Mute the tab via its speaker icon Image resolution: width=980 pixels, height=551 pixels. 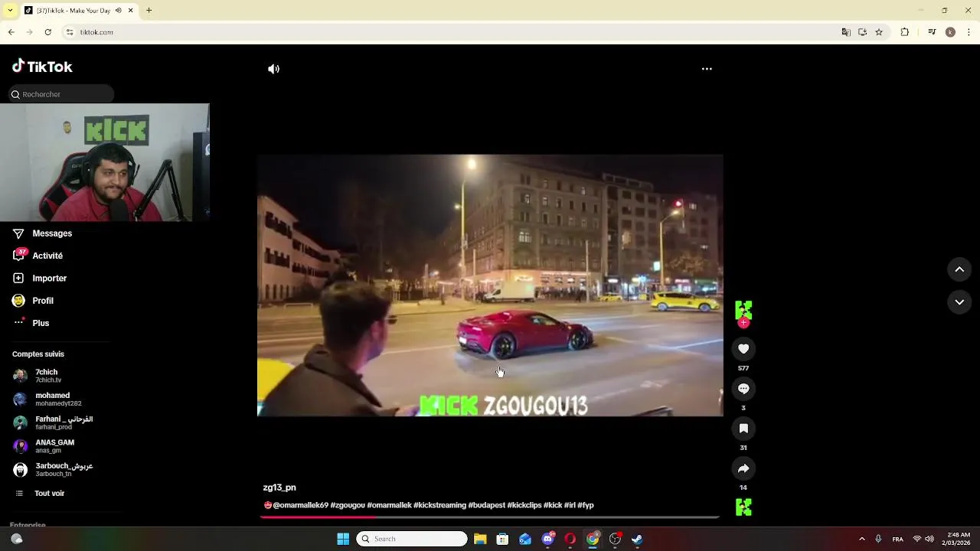pos(118,10)
